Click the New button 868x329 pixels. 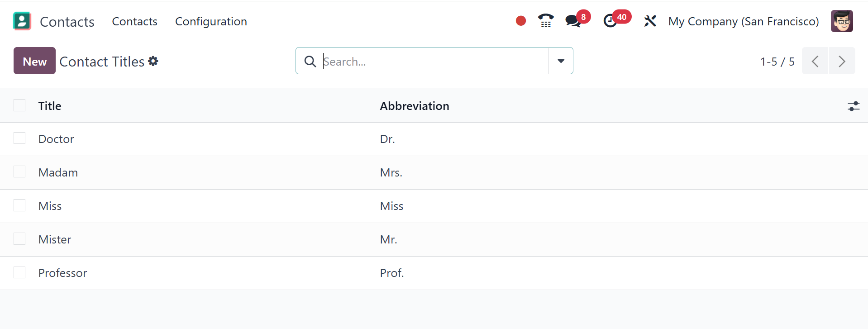pos(34,61)
